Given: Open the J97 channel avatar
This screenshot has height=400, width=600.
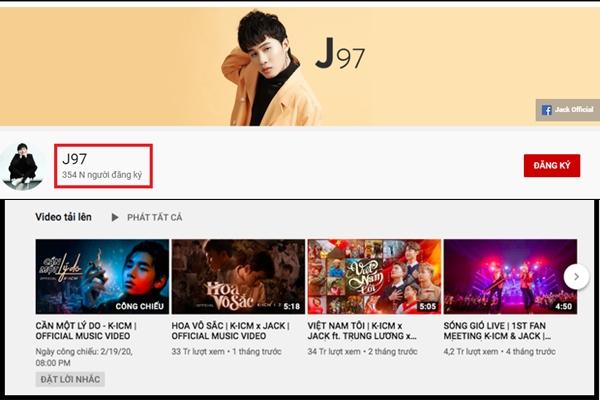Looking at the screenshot, I should click(x=21, y=166).
